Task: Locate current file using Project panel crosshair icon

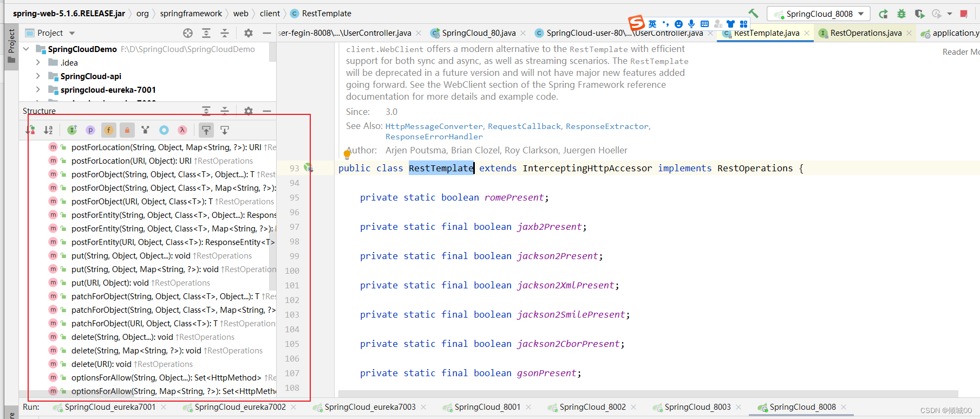Action: pyautogui.click(x=188, y=33)
